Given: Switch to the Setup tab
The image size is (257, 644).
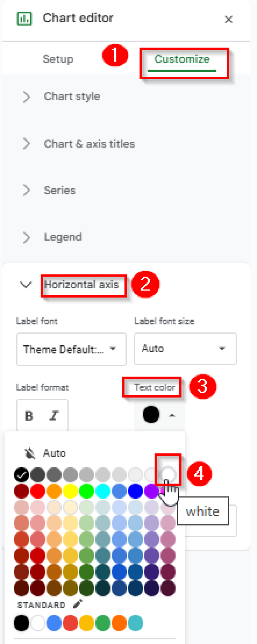Looking at the screenshot, I should point(58,59).
